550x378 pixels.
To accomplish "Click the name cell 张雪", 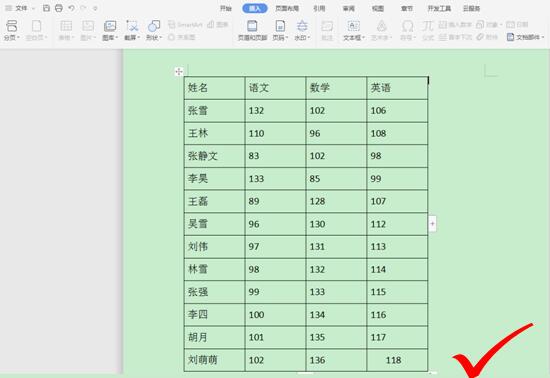I will point(214,111).
